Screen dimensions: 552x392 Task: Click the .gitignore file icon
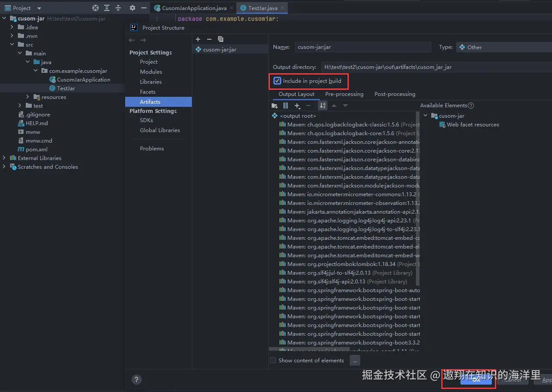pyautogui.click(x=21, y=115)
